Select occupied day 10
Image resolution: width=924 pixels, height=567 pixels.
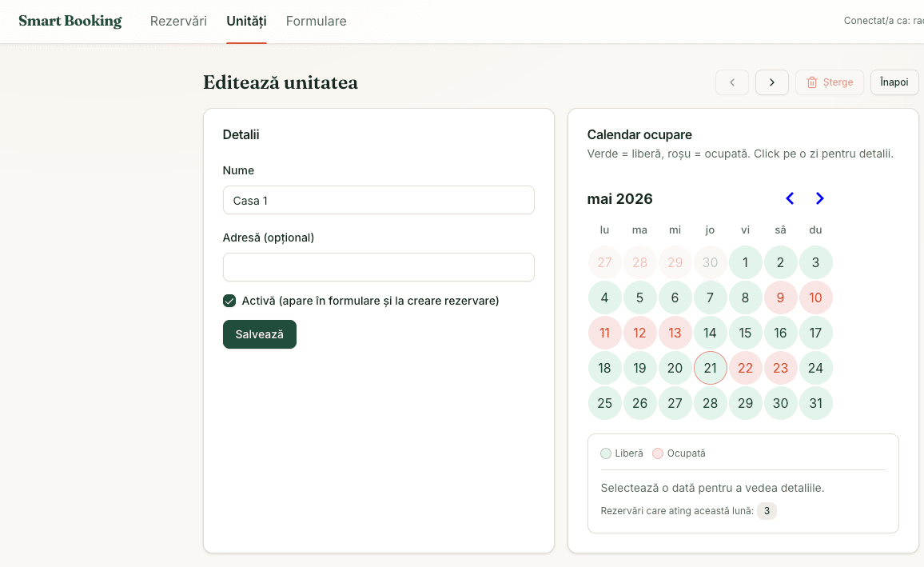tap(815, 297)
